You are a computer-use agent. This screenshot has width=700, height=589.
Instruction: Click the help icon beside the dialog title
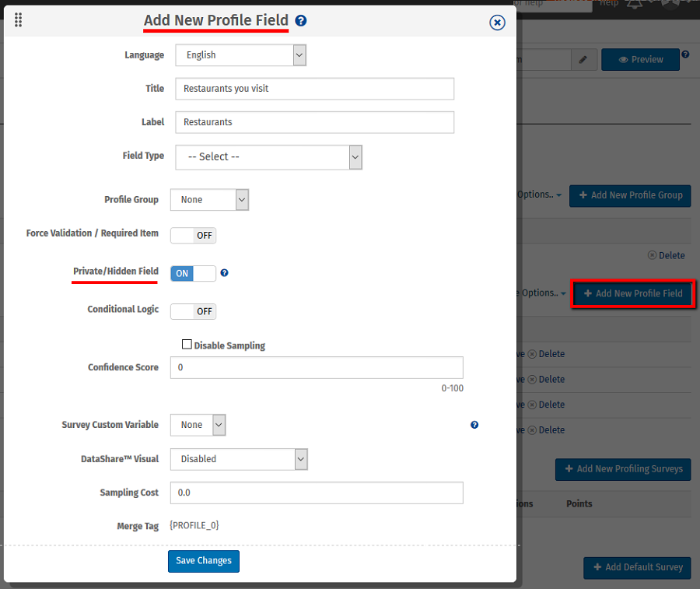pos(301,21)
